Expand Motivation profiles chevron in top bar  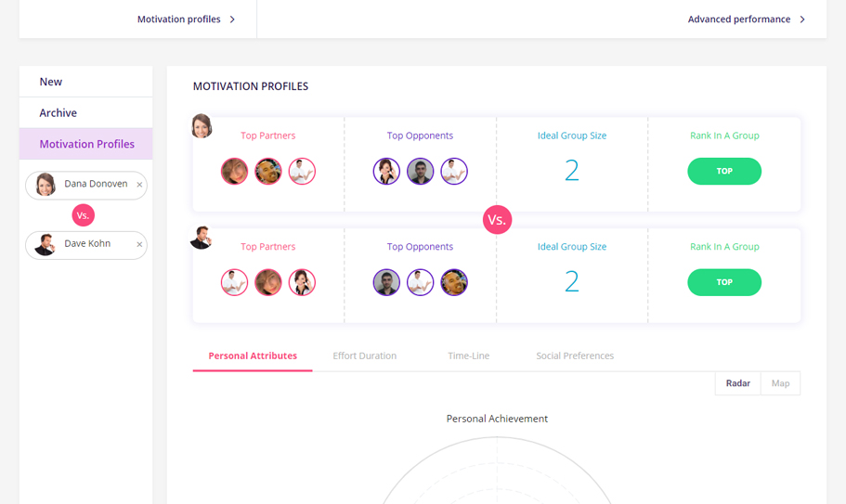232,19
